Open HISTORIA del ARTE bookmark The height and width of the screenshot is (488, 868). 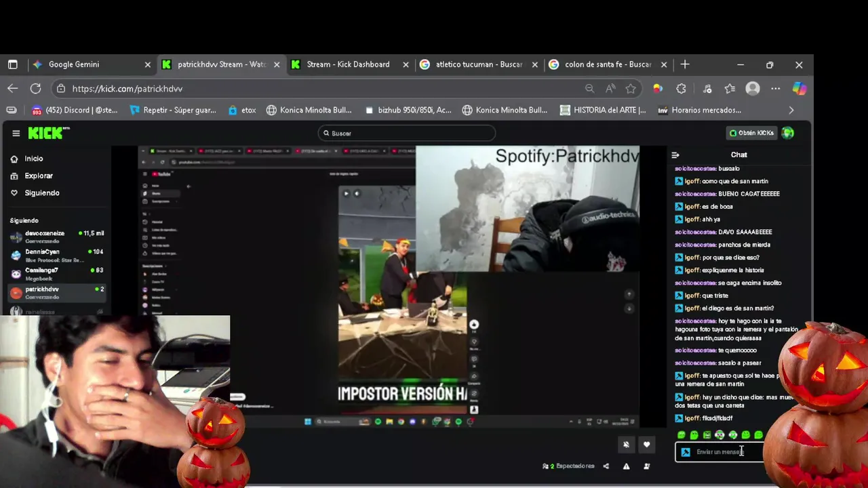pos(603,110)
